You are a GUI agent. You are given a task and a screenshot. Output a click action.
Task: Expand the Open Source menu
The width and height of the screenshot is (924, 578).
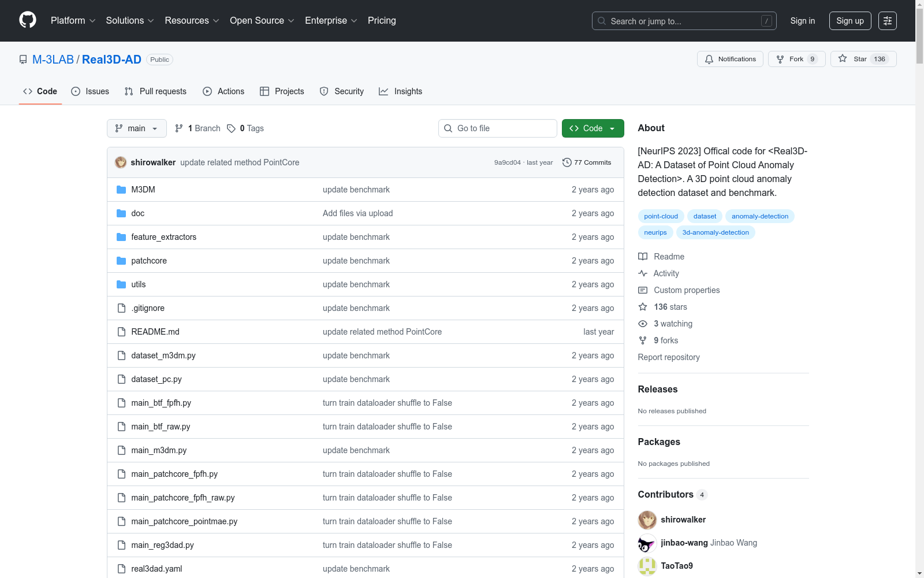[x=262, y=21]
